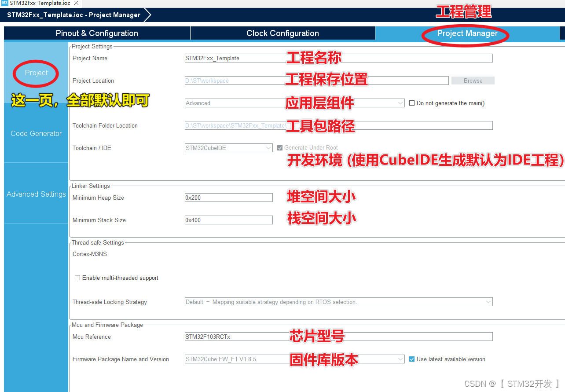Click the Firmware Package Name and Version label
The width and height of the screenshot is (565, 392).
coord(121,359)
